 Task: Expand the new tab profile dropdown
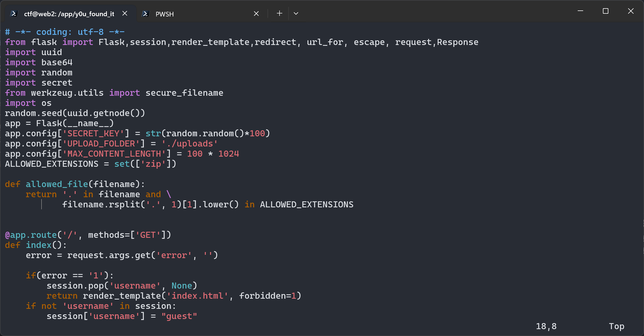pos(296,13)
